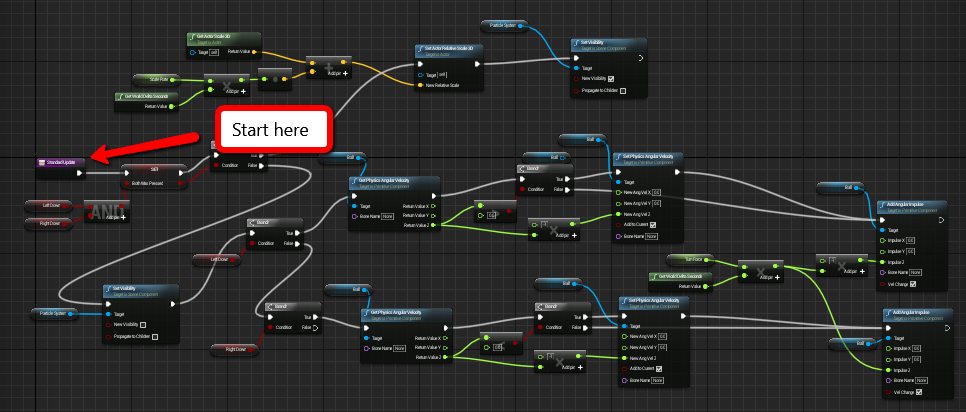Click Add pin on the multiply node fed by Turn Force

(x=771, y=278)
